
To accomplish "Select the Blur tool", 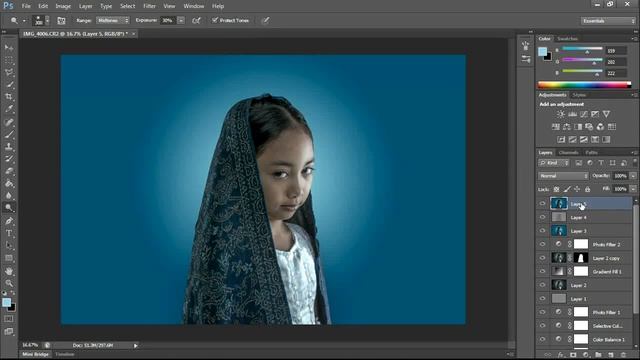I will point(9,196).
